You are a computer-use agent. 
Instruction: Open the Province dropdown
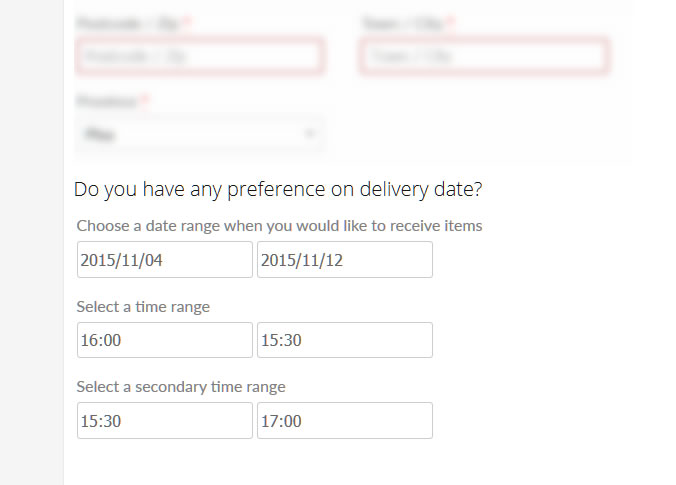click(199, 133)
